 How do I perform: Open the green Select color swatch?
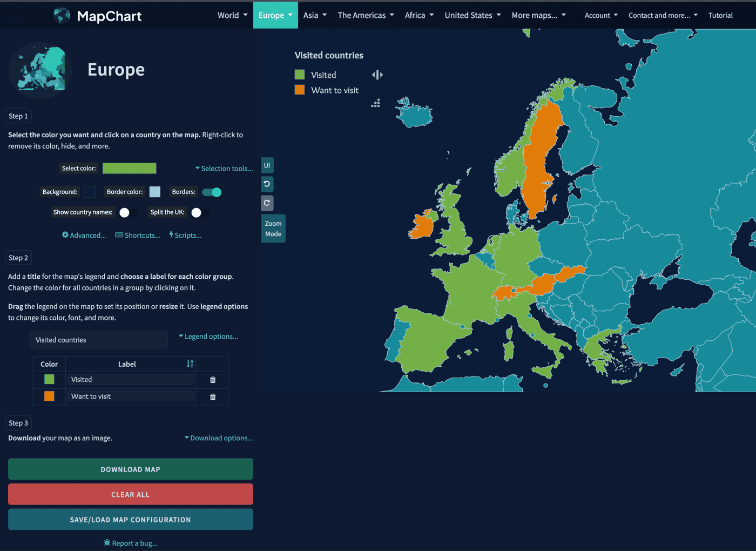pyautogui.click(x=130, y=169)
